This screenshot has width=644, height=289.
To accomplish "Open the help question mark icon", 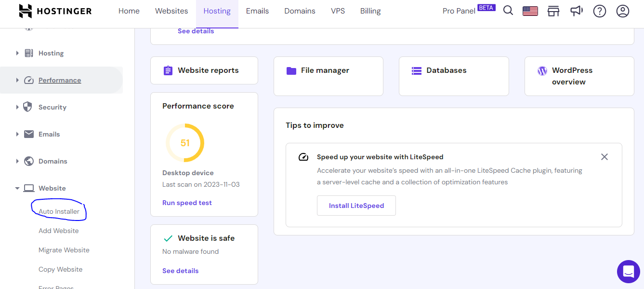I will point(599,10).
